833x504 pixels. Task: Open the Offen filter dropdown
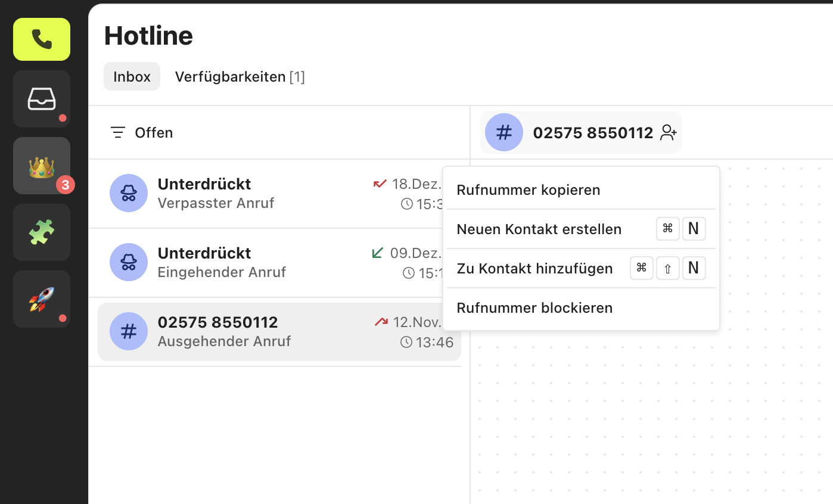tap(154, 132)
